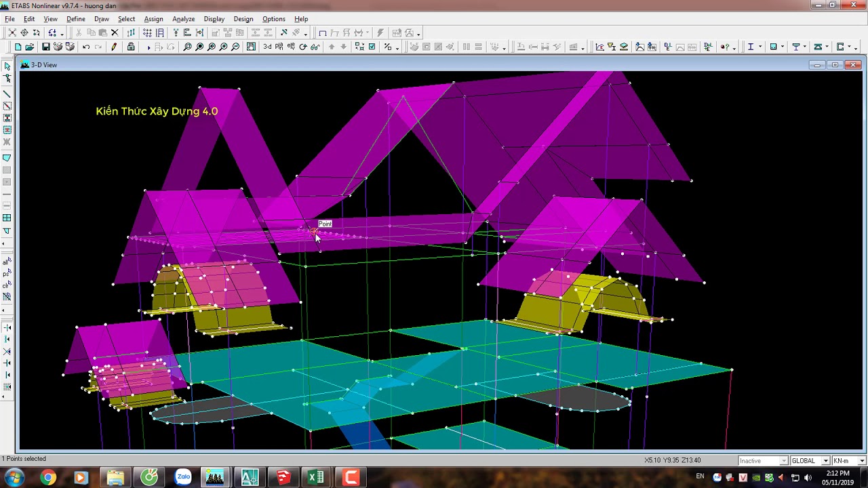Click the New Model icon

click(18, 47)
